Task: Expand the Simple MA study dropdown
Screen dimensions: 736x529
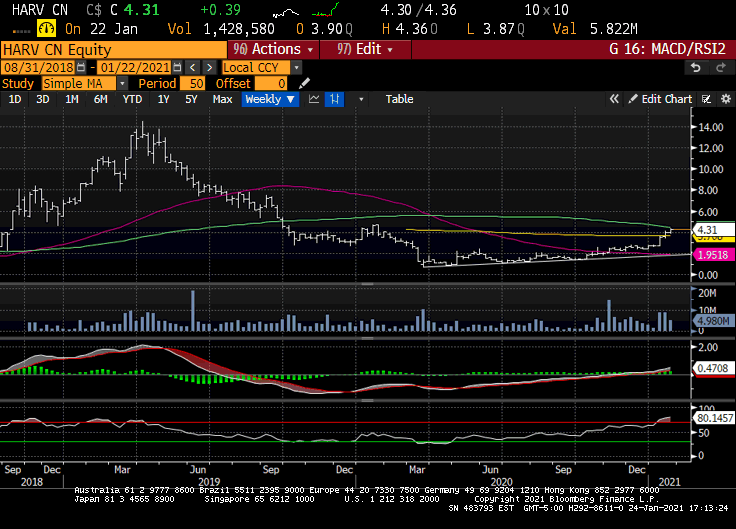Action: pyautogui.click(x=122, y=84)
